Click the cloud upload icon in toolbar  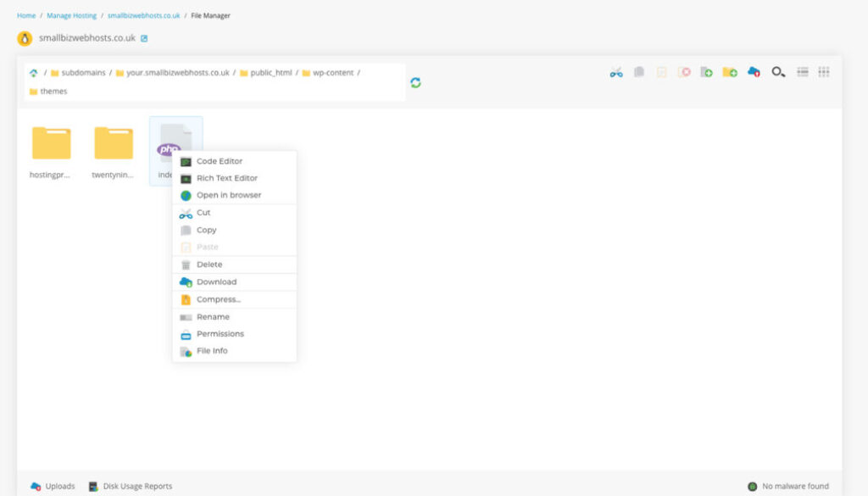[754, 72]
